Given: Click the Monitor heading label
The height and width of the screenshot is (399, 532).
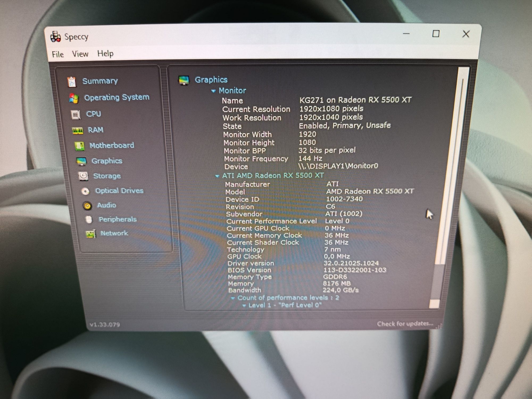Looking at the screenshot, I should pos(232,91).
